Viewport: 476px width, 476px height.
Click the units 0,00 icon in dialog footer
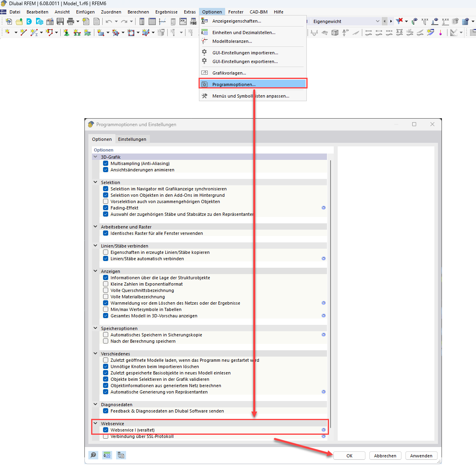click(107, 455)
